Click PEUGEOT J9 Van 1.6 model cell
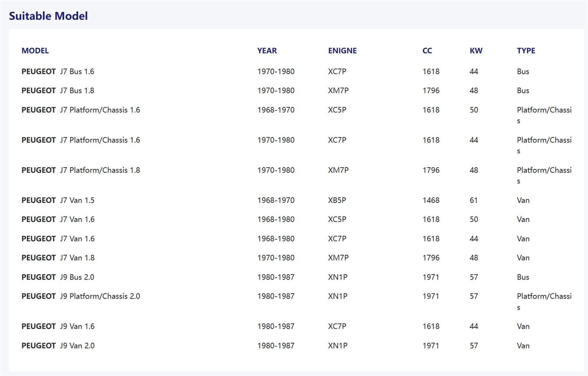 click(58, 326)
